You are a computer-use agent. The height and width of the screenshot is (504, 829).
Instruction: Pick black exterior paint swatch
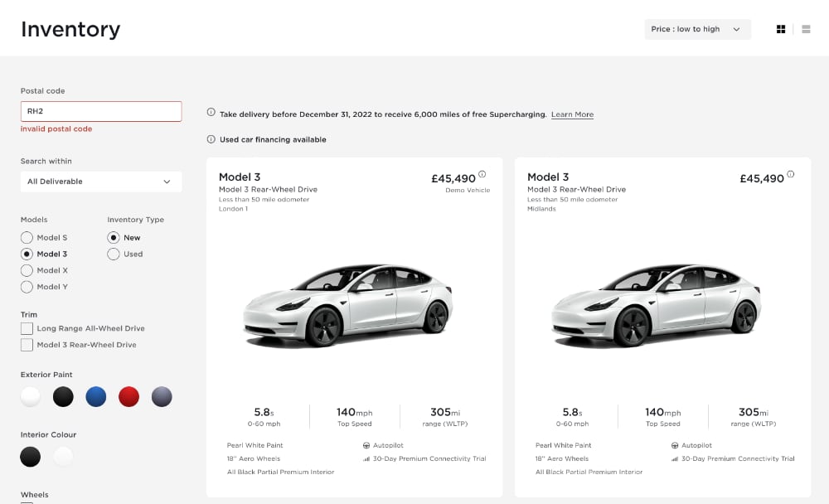point(63,396)
